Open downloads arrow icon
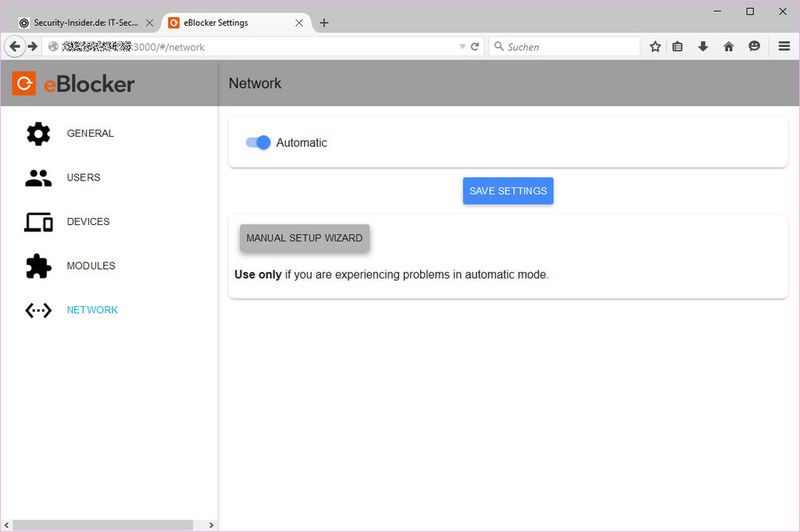This screenshot has width=800, height=532. tap(703, 47)
